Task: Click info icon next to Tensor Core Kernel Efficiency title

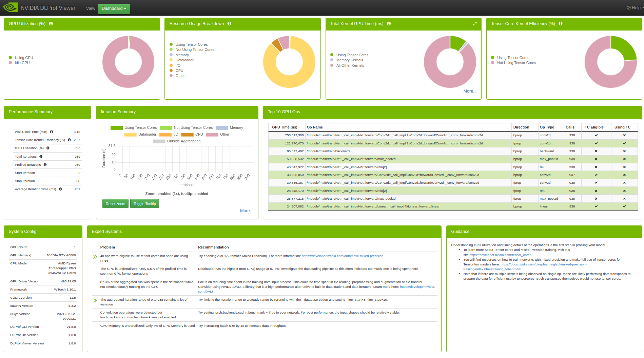Action: [x=561, y=24]
